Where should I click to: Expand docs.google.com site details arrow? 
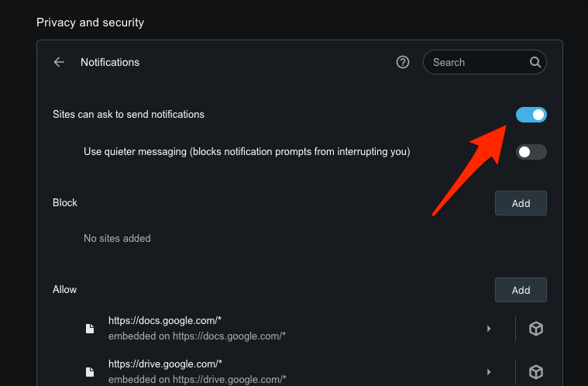point(489,329)
